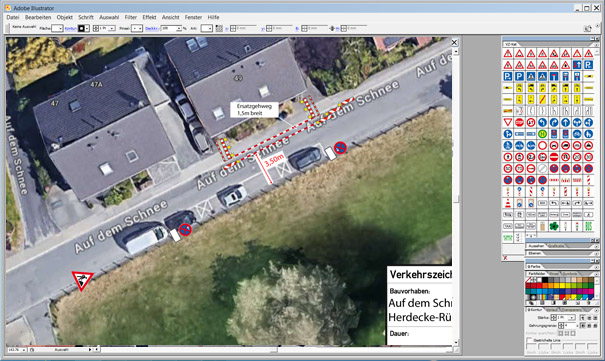Open the Deckkraft opacity dropdown

[x=179, y=29]
